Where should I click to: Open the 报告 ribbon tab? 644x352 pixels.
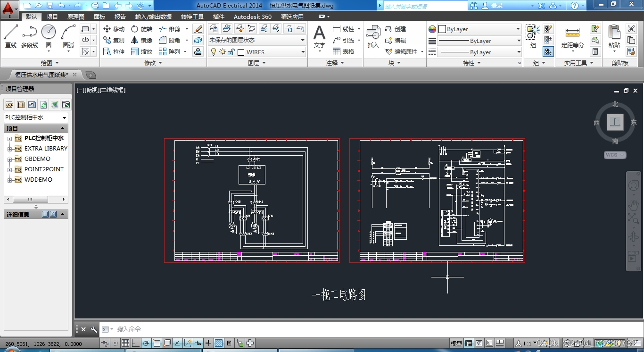[x=120, y=17]
